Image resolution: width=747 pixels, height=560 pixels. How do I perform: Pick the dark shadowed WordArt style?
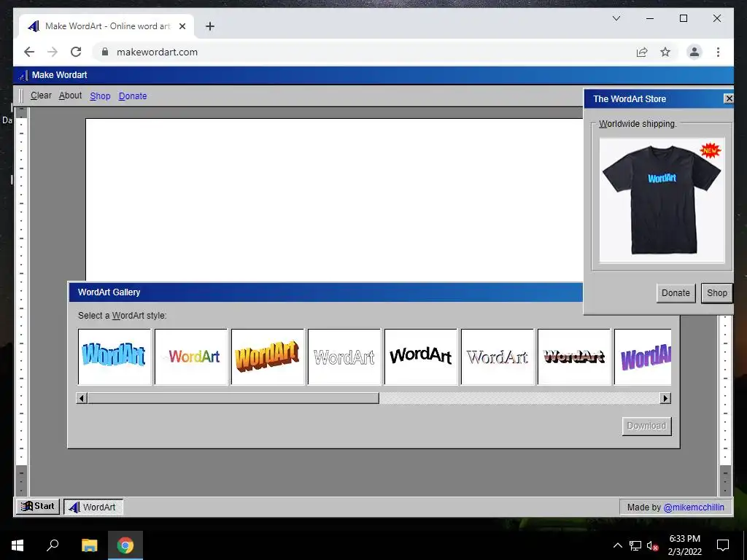[574, 357]
